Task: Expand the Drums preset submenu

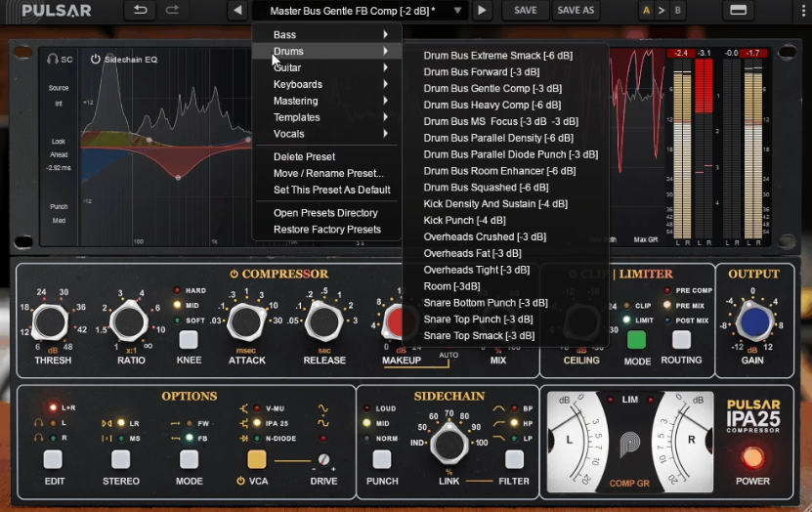Action: (x=326, y=51)
